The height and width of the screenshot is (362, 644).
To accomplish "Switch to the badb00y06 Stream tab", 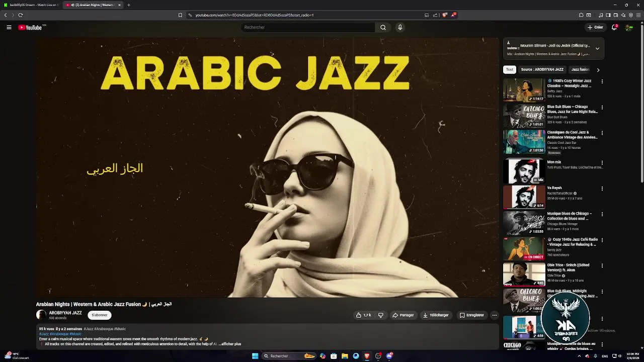I will [x=31, y=5].
